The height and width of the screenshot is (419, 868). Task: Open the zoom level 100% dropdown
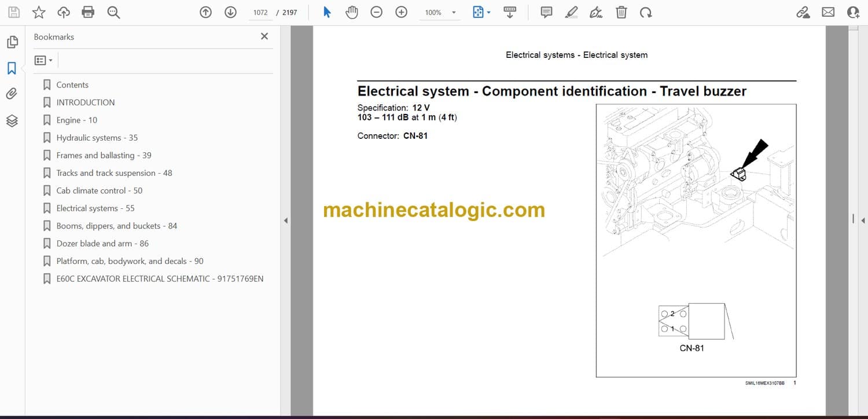[454, 13]
